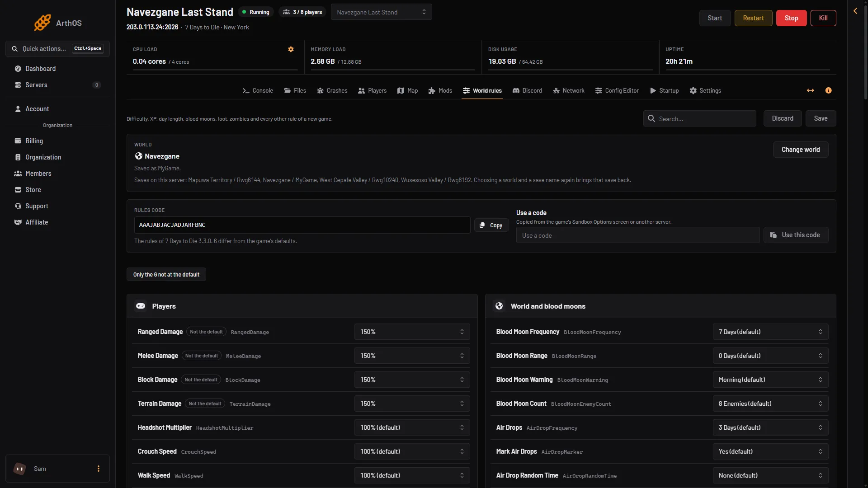This screenshot has width=868, height=488.
Task: Open Servers in the sidebar
Action: point(57,85)
